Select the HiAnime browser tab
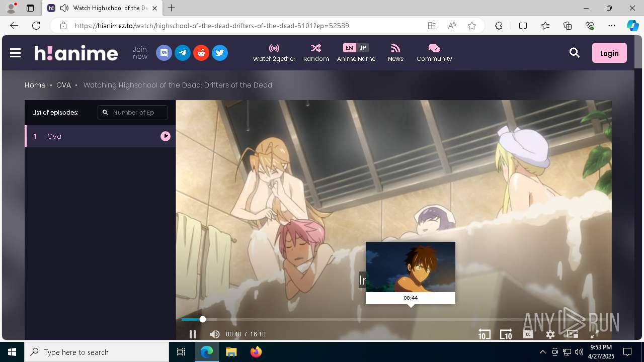Screen dimensions: 644x362 [x=102, y=8]
